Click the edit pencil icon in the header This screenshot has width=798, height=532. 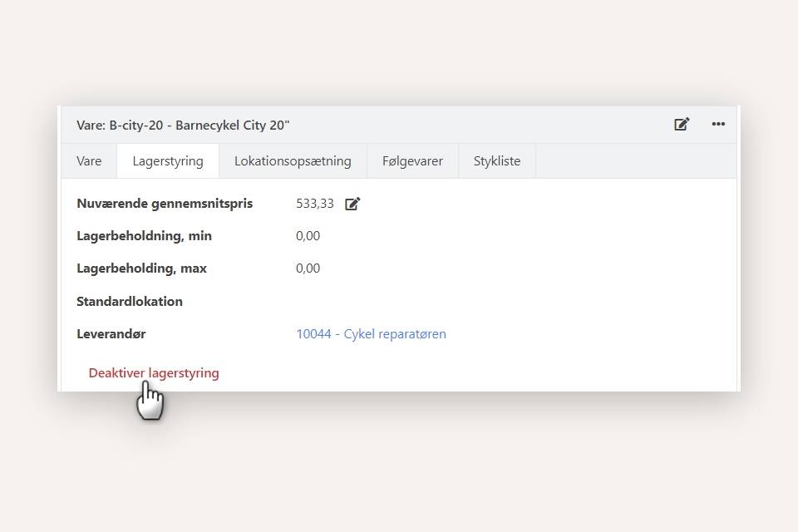[x=682, y=123]
